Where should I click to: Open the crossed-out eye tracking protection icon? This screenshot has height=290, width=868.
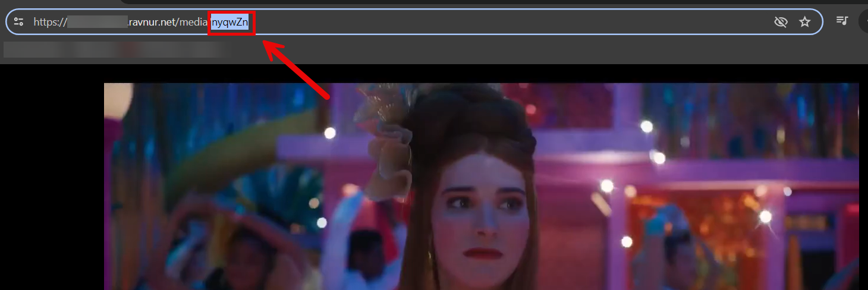coord(781,22)
